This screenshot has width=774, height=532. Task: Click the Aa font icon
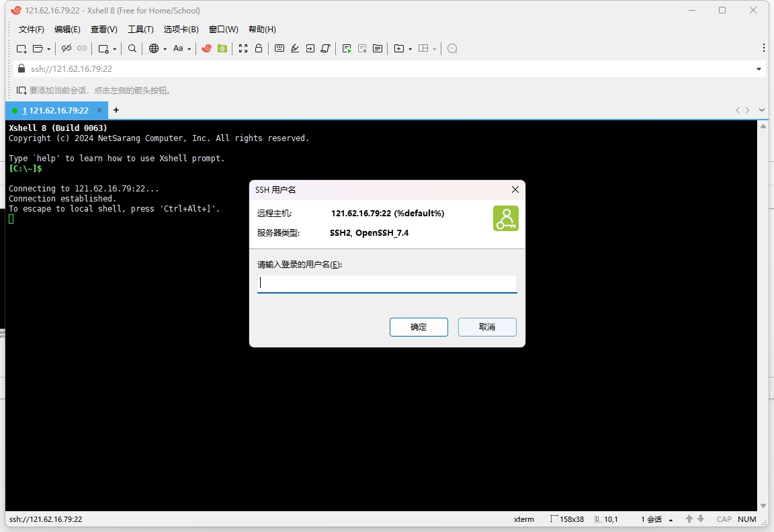178,48
